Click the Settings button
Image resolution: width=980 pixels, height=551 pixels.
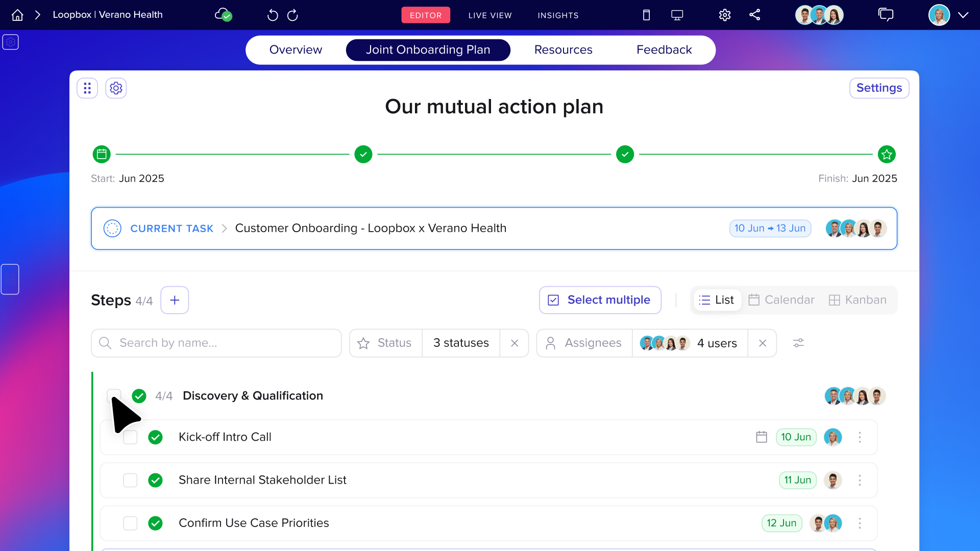[879, 88]
